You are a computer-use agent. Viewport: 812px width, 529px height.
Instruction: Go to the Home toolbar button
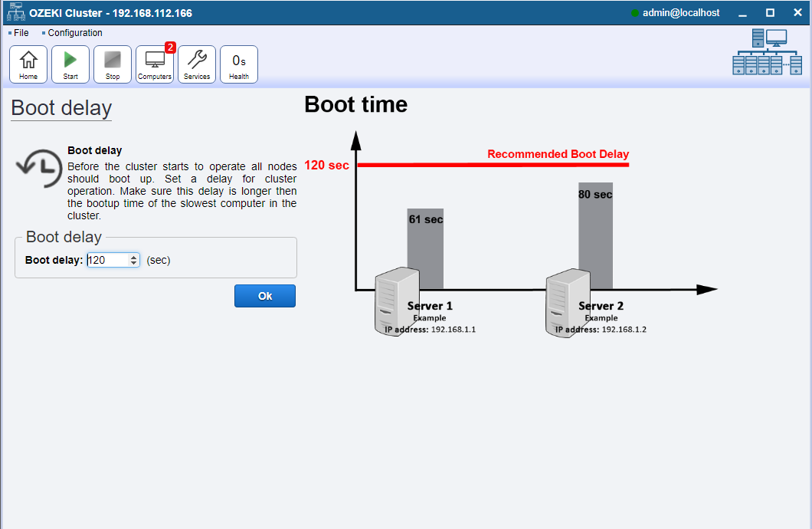(x=28, y=64)
